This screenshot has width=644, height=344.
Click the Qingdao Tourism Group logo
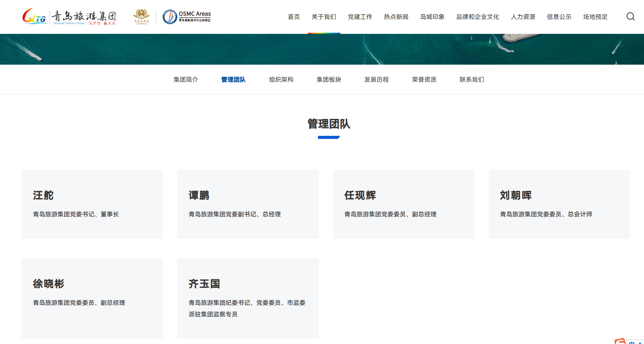click(x=69, y=17)
